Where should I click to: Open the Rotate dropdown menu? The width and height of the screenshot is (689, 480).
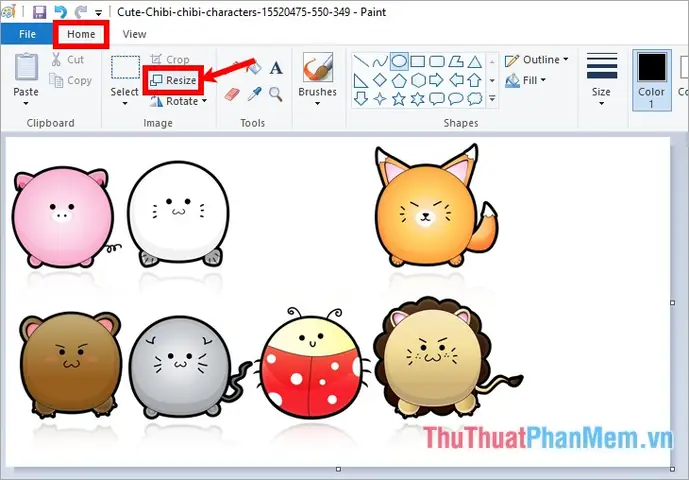click(178, 101)
